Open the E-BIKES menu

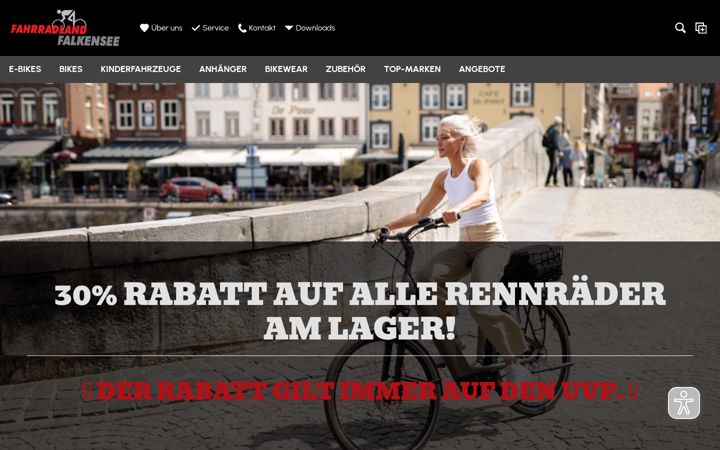pyautogui.click(x=25, y=69)
